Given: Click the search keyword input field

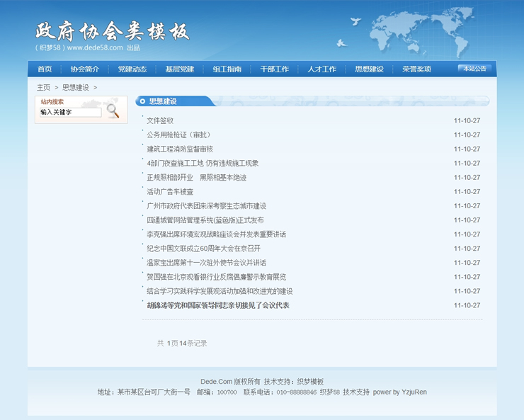Looking at the screenshot, I should pyautogui.click(x=70, y=112).
